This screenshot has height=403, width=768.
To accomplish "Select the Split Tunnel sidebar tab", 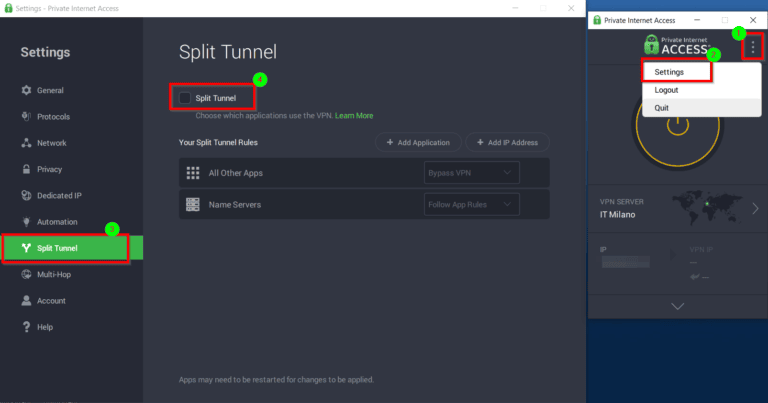I will (72, 248).
